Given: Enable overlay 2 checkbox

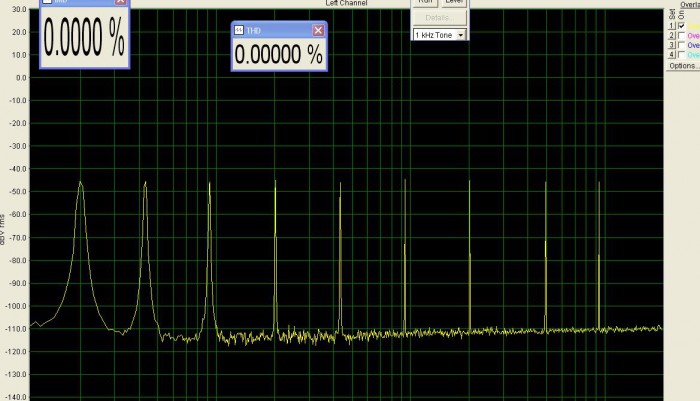Looking at the screenshot, I should tap(681, 36).
